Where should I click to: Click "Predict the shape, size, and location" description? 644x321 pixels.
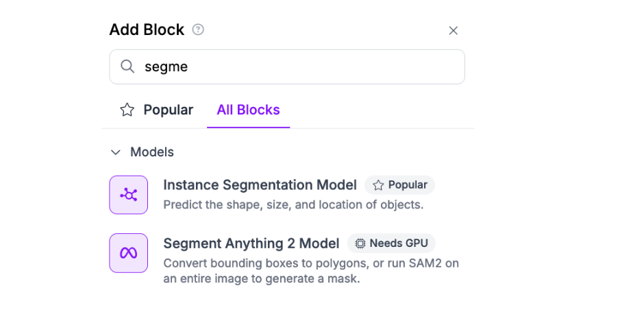pyautogui.click(x=293, y=204)
